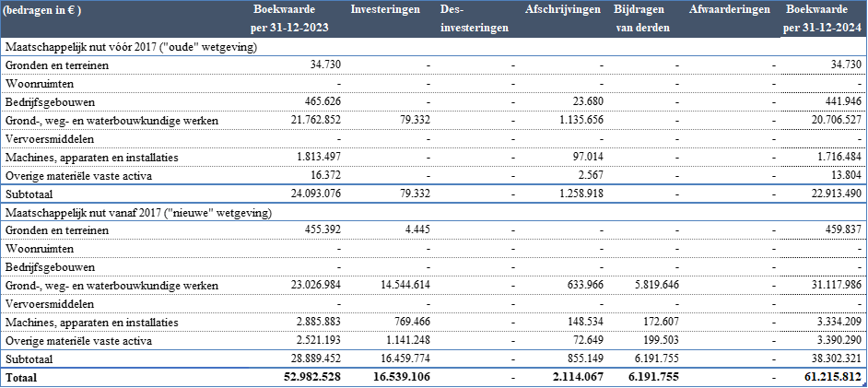The width and height of the screenshot is (868, 388).
Task: Click the resize handle beside the 61.215.812 cell
Action: pos(864,384)
